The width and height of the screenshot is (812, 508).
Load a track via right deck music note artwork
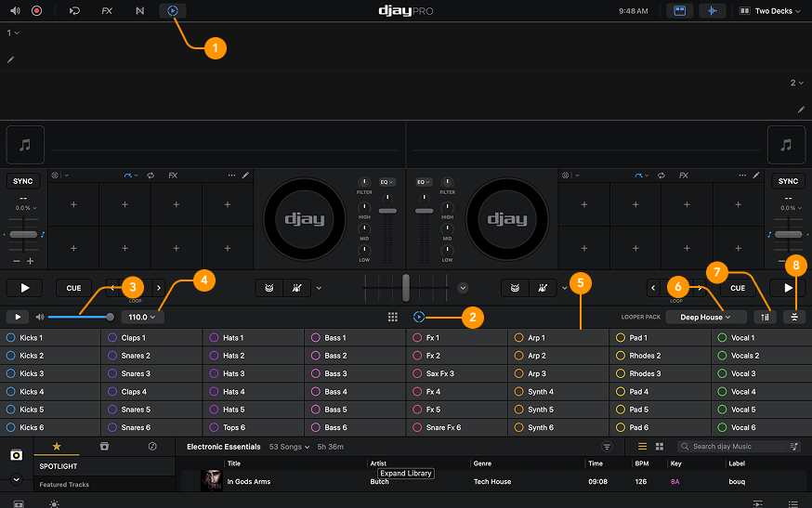click(x=786, y=145)
